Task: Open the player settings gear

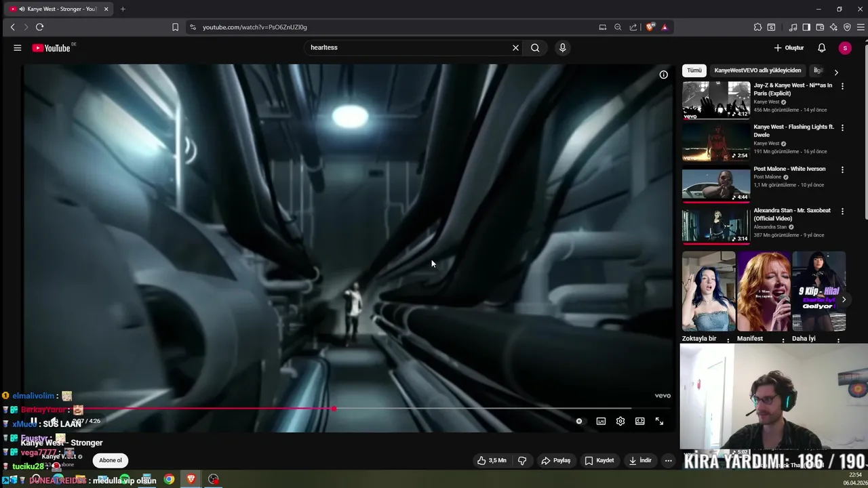Action: 620,421
